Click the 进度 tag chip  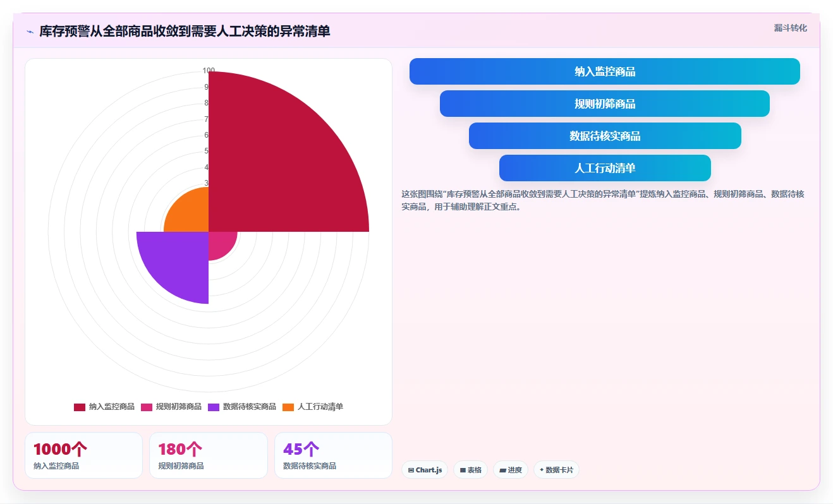click(510, 470)
